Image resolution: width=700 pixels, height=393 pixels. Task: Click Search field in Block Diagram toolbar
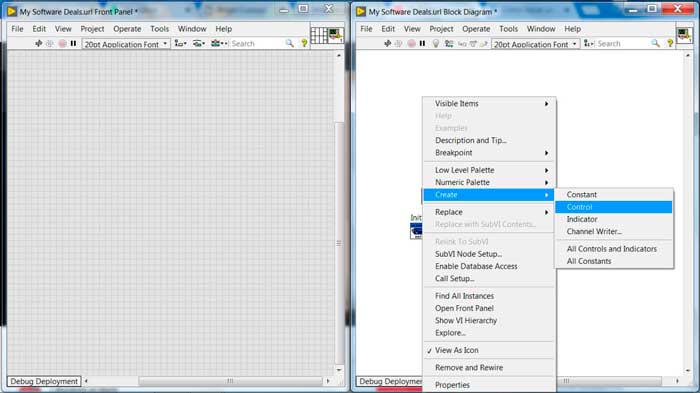click(623, 43)
